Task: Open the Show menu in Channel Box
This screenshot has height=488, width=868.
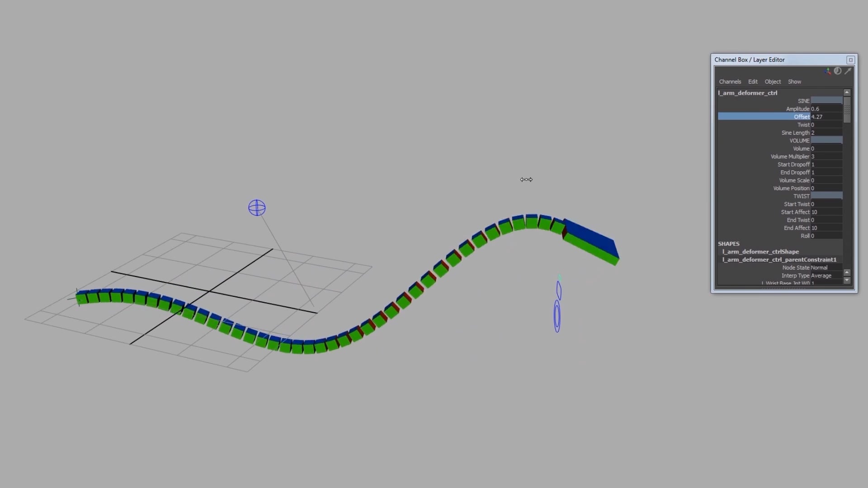Action: point(794,82)
